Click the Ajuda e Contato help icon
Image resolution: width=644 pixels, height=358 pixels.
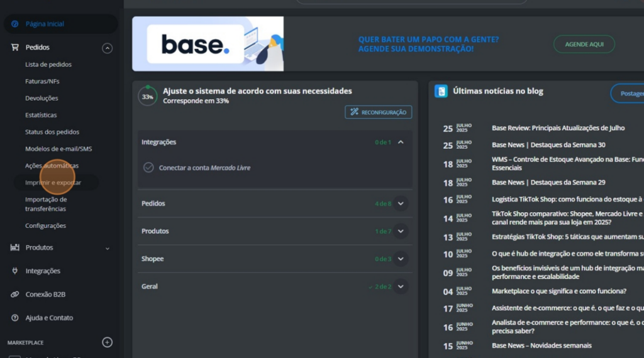click(15, 318)
